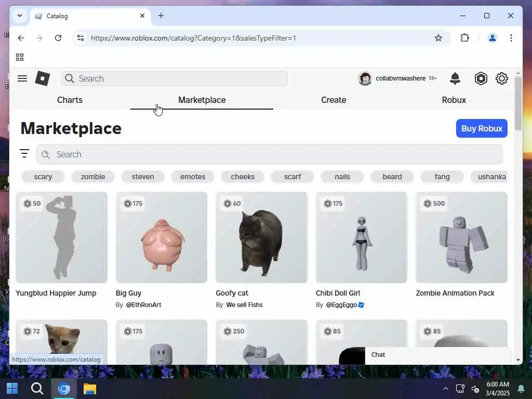Open the taskbar clock showing 6:00 AM
This screenshot has height=399, width=532.
497,389
